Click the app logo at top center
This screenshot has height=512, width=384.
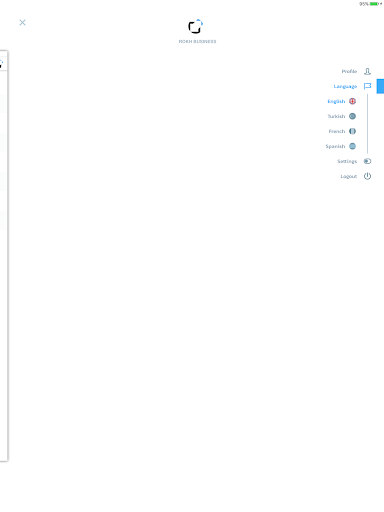pos(196,26)
